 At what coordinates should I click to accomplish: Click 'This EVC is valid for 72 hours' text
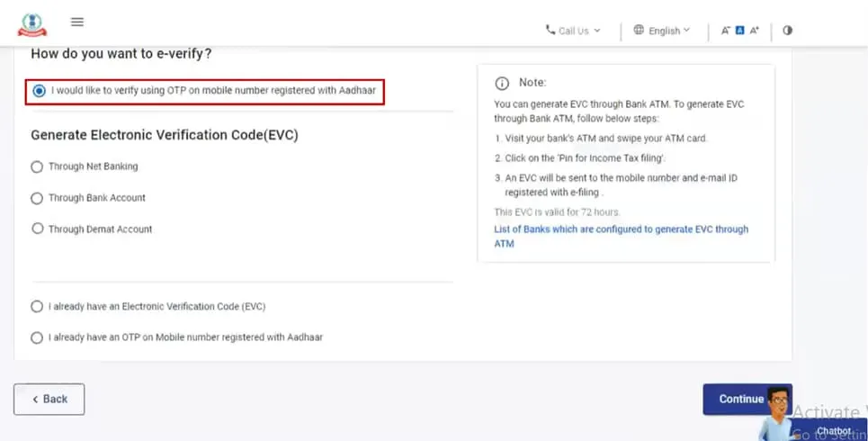click(x=557, y=212)
